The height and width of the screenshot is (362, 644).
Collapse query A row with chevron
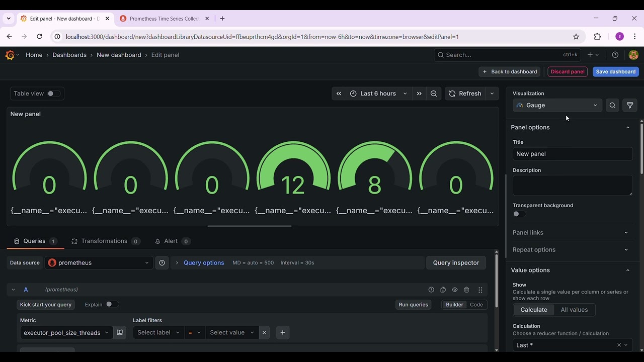click(x=14, y=290)
